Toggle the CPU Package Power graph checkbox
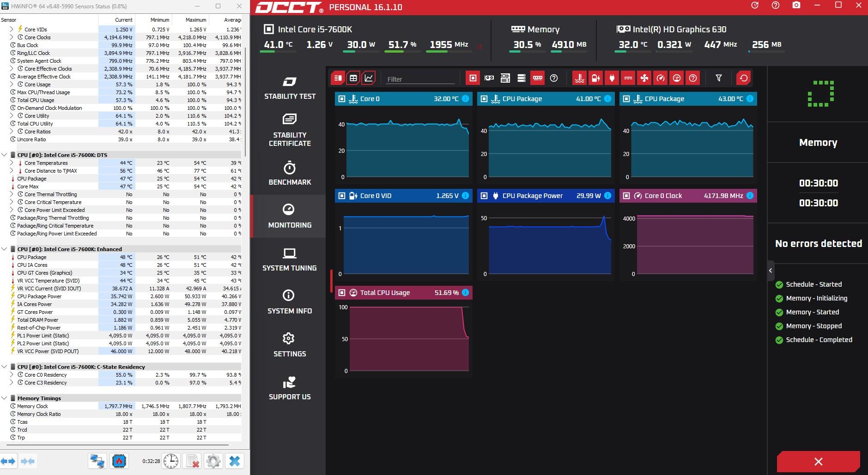 click(484, 196)
